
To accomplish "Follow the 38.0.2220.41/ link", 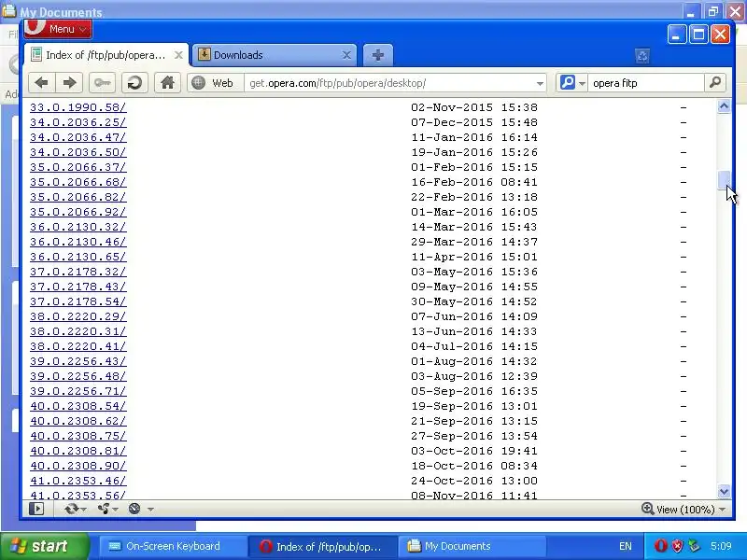I will pyautogui.click(x=78, y=346).
